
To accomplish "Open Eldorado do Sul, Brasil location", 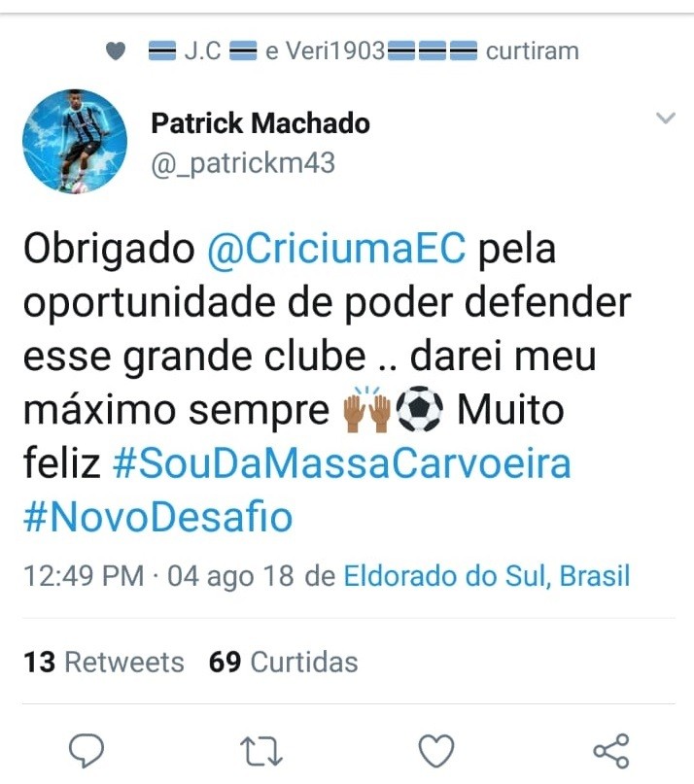I will (486, 575).
